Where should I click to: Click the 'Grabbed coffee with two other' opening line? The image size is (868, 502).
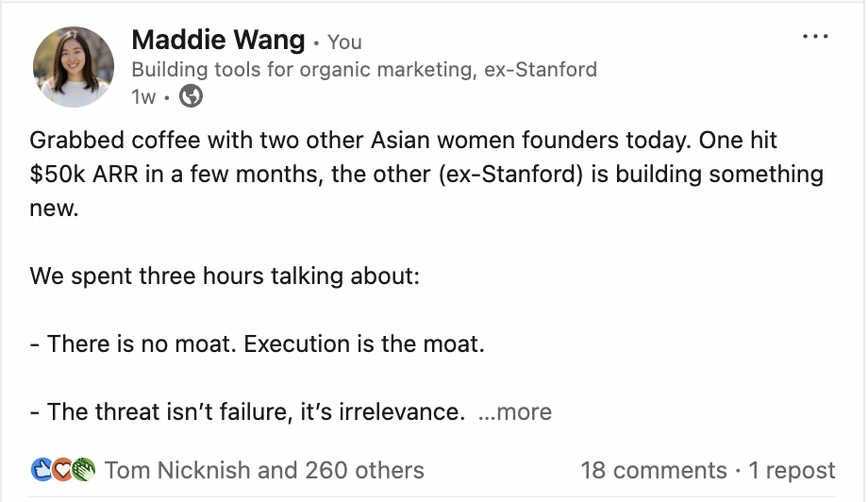[x=197, y=140]
